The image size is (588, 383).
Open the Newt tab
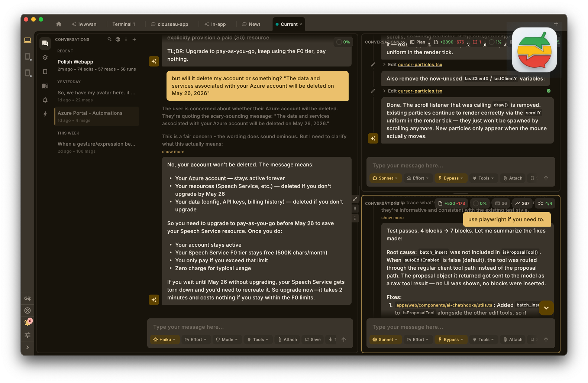pos(251,24)
